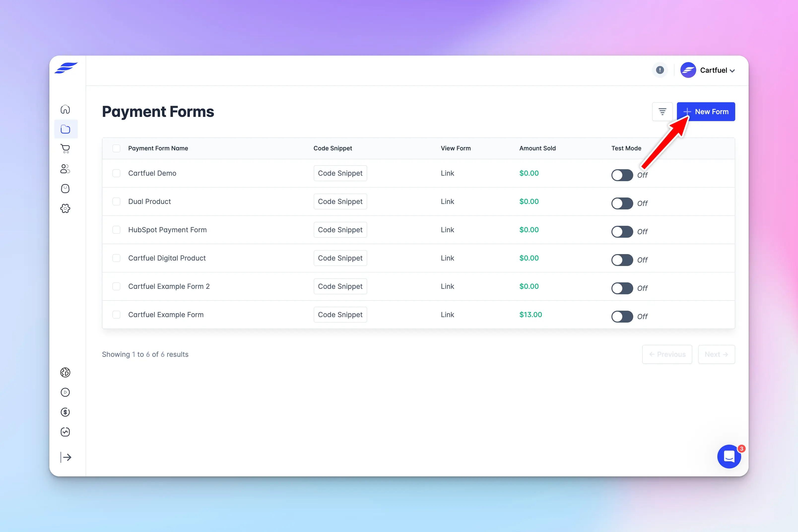Select all forms with the header checkbox
Viewport: 798px width, 532px height.
click(x=116, y=148)
